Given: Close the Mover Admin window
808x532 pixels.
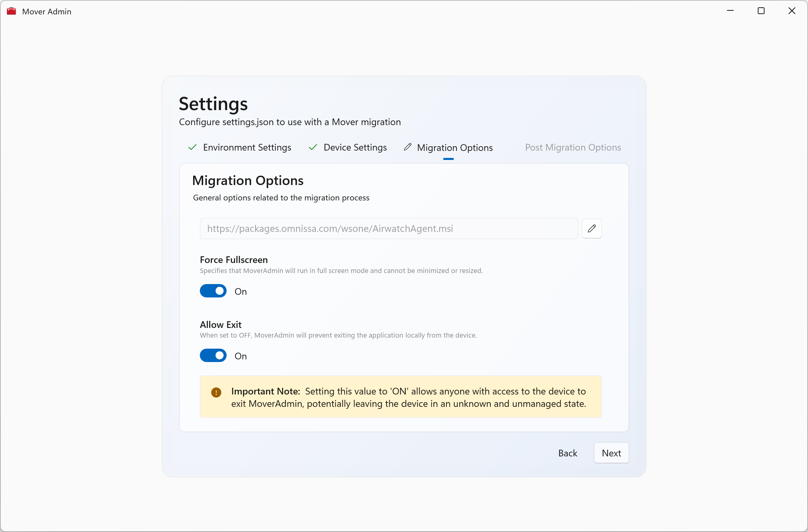Looking at the screenshot, I should 792,11.
